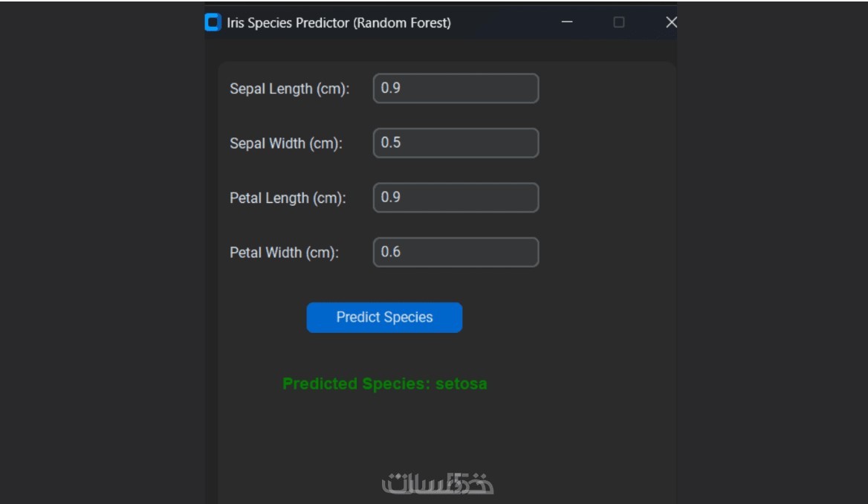Click the "Sepal Length (cm):" label
This screenshot has width=868, height=504.
[x=289, y=89]
